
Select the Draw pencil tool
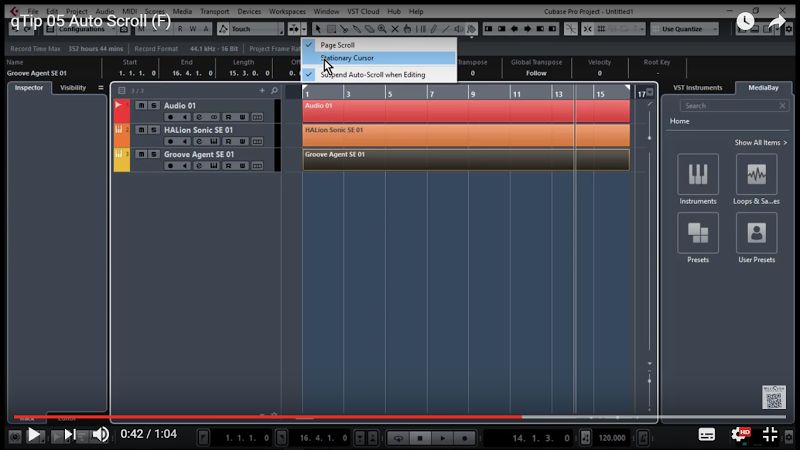click(433, 29)
